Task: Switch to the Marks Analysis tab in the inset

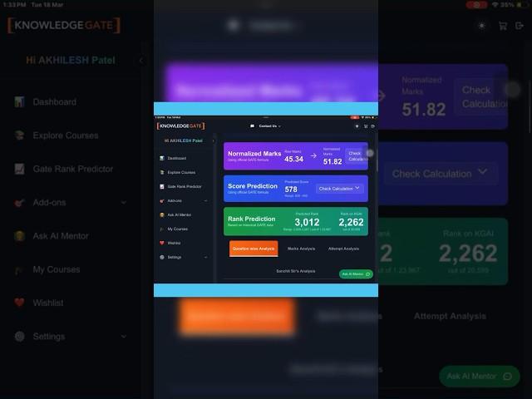Action: coord(301,249)
